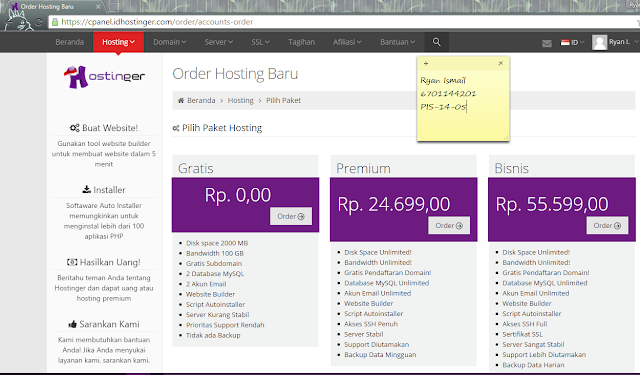Click "Akses SSH Penuh" in Premium list
This screenshot has width=640, height=375.
click(371, 324)
